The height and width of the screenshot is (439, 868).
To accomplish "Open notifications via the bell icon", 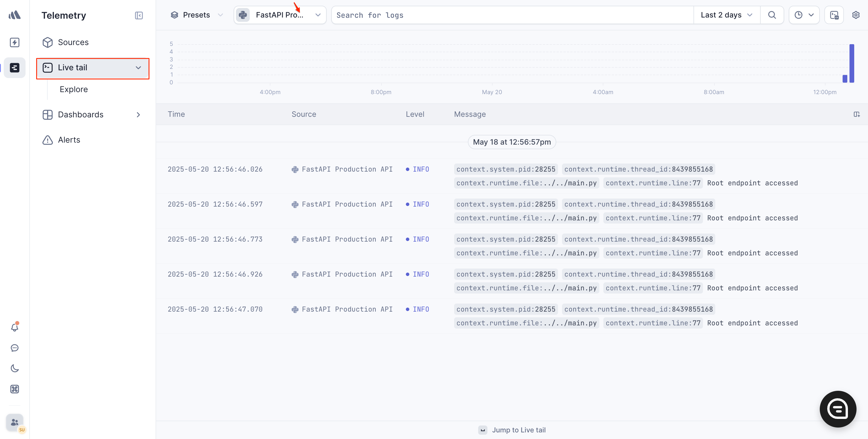I will (x=14, y=327).
